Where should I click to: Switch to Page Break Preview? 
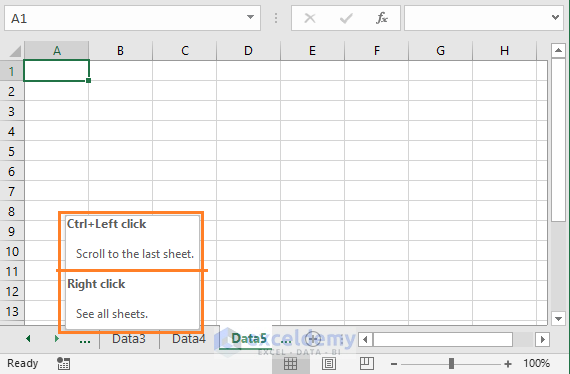[x=366, y=363]
